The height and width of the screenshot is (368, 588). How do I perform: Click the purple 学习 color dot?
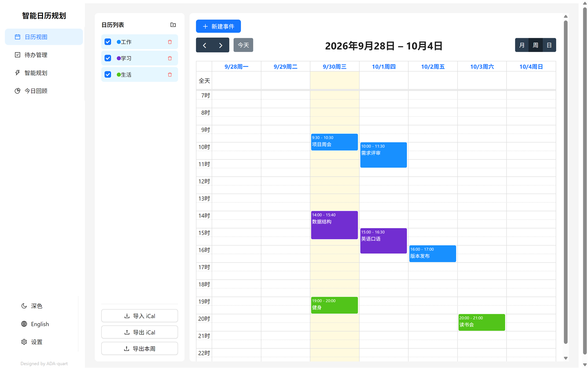119,58
